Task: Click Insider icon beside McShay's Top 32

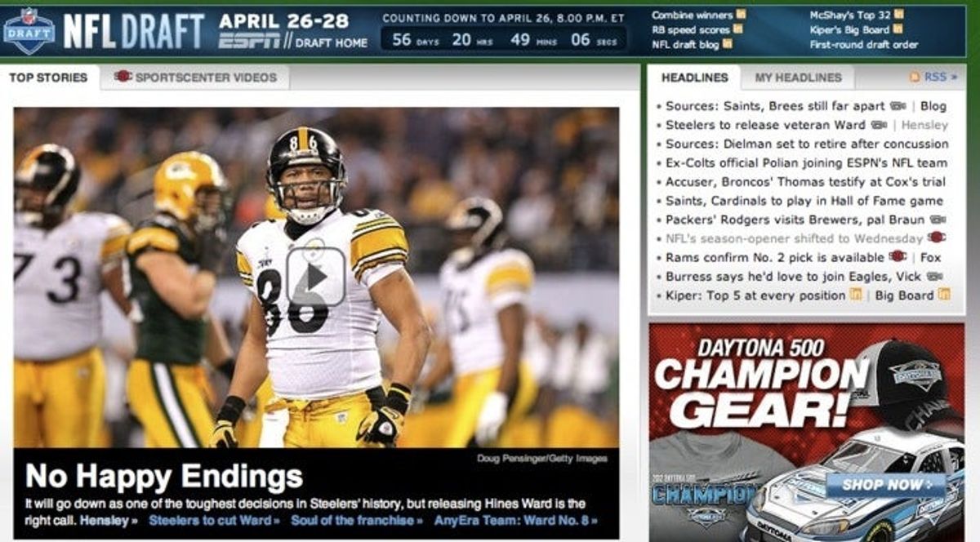Action: coord(898,14)
